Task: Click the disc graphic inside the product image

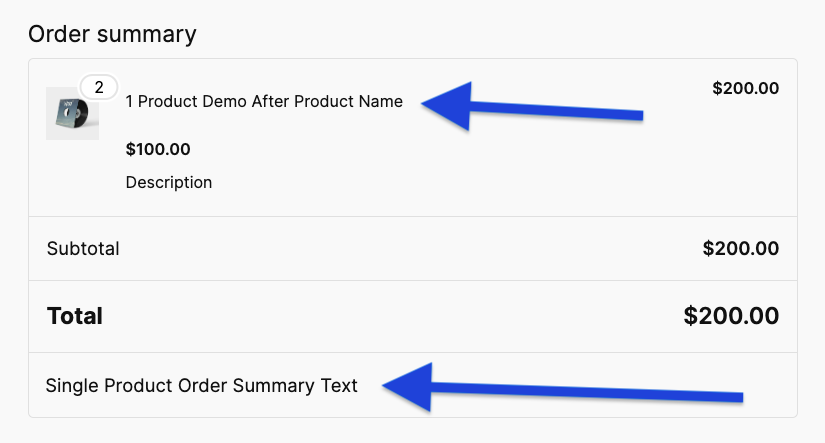Action: (x=69, y=117)
